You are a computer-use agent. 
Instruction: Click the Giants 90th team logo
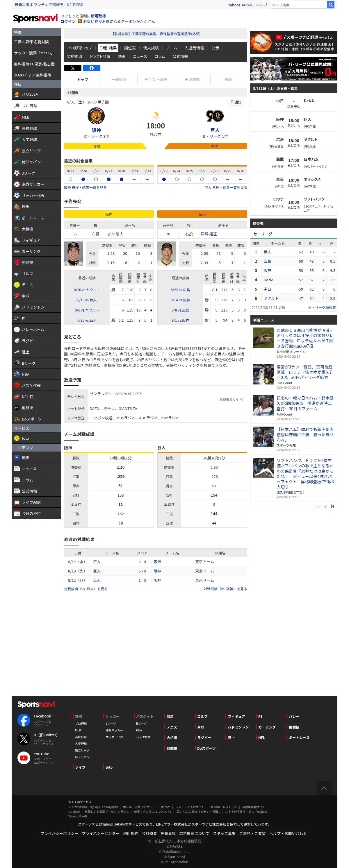click(215, 116)
